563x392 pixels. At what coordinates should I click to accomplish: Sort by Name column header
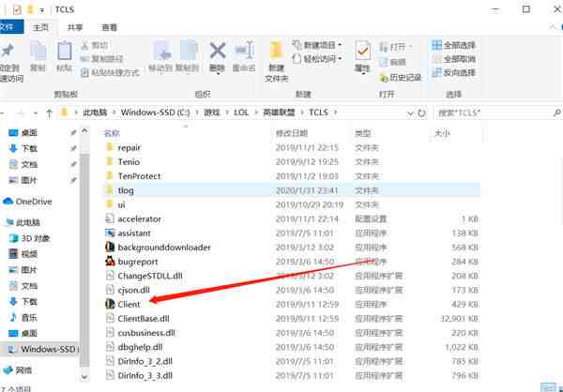[112, 133]
